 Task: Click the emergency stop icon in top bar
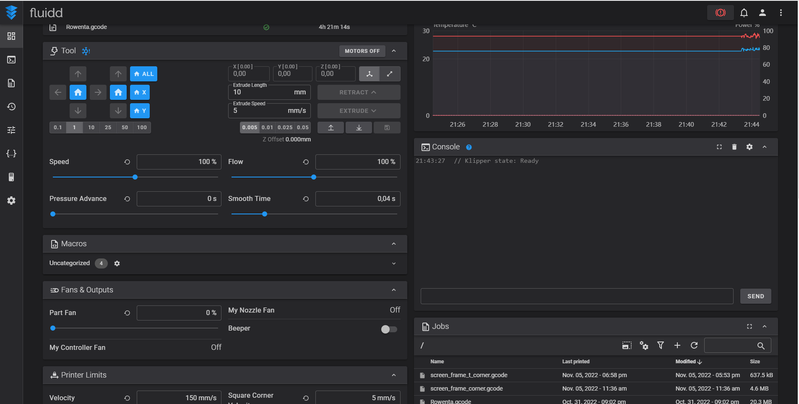pyautogui.click(x=719, y=12)
